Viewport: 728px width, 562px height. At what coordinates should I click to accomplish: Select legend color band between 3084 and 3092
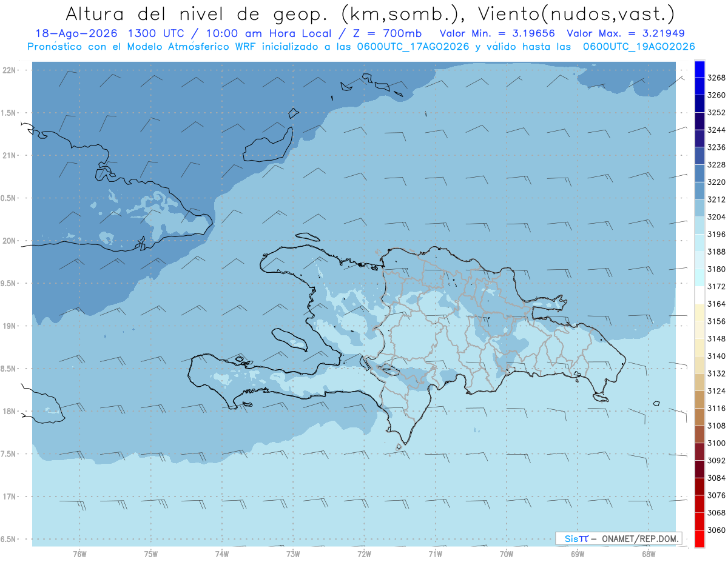coord(699,469)
